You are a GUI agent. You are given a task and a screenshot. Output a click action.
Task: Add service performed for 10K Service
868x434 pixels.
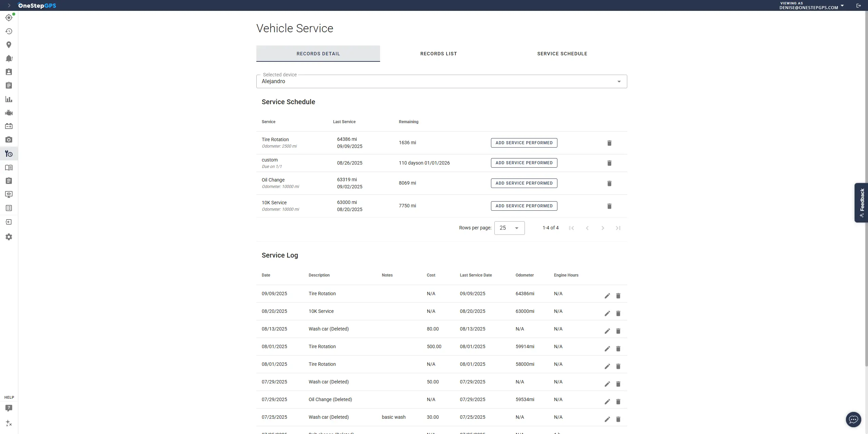click(524, 206)
